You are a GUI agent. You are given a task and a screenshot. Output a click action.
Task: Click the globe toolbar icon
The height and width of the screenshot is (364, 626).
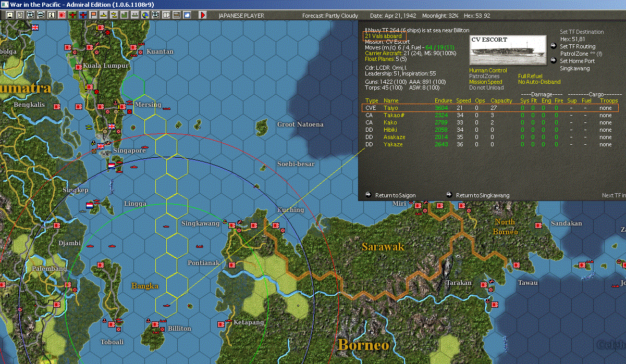pyautogui.click(x=145, y=15)
